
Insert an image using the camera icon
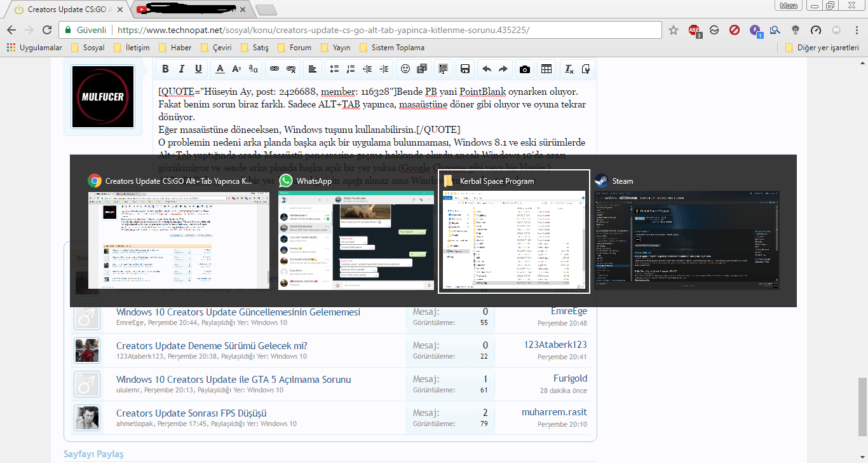click(x=525, y=69)
